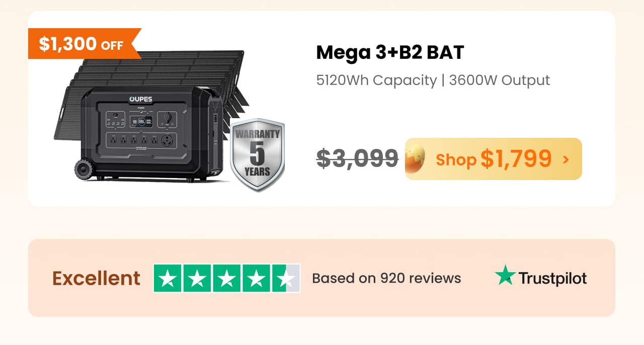
Task: Click the crossed-out $3,099 price
Action: tap(357, 159)
